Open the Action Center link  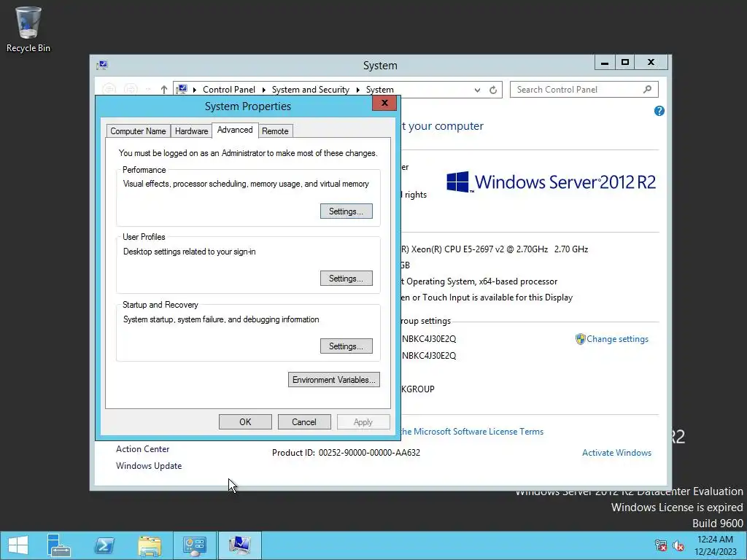pos(142,449)
